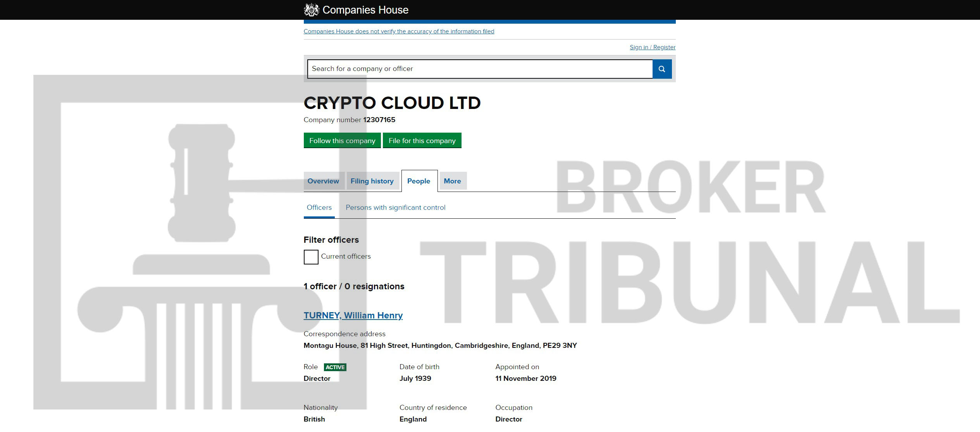Select the Officers sub-tab
The height and width of the screenshot is (432, 980).
click(319, 207)
